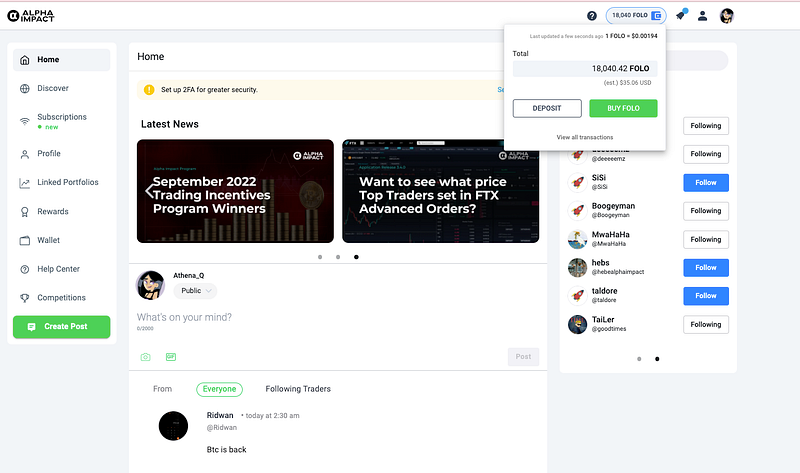Image resolution: width=800 pixels, height=473 pixels.
Task: Filter feed by Following Traders
Action: pos(298,389)
